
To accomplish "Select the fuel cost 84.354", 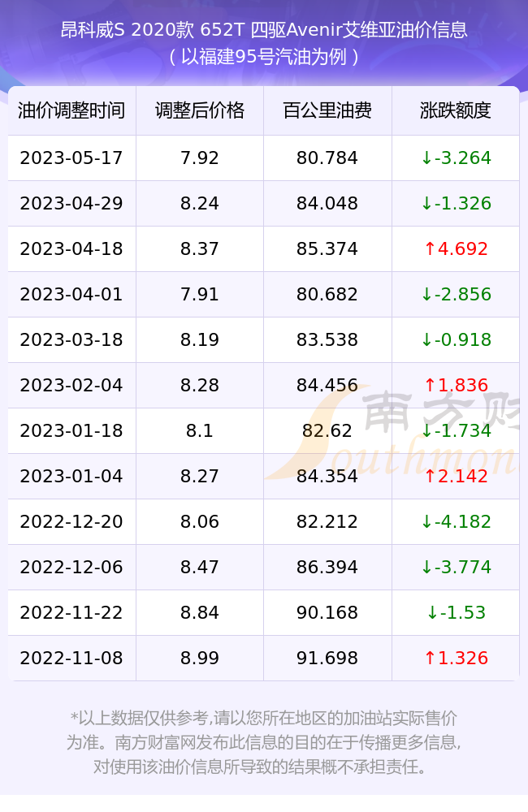I will (327, 477).
